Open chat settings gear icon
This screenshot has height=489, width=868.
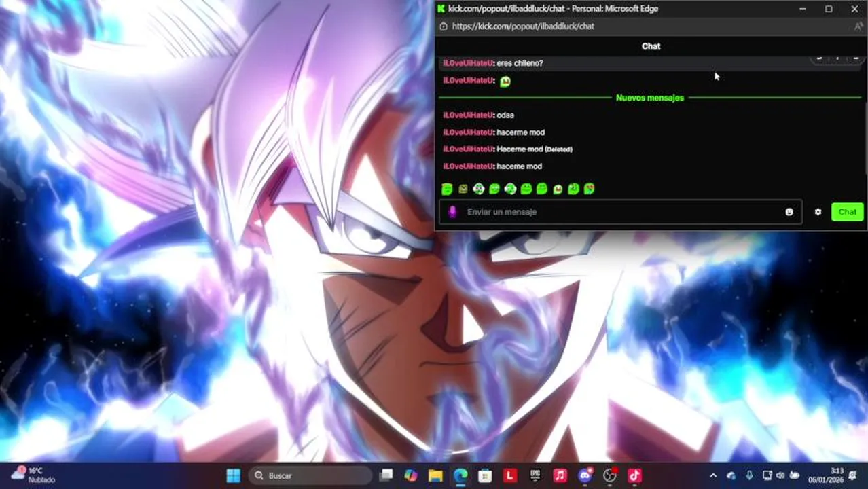tap(818, 212)
